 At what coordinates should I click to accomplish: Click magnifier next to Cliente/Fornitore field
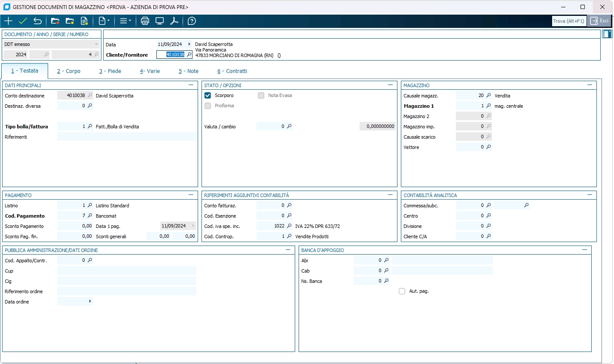click(189, 55)
